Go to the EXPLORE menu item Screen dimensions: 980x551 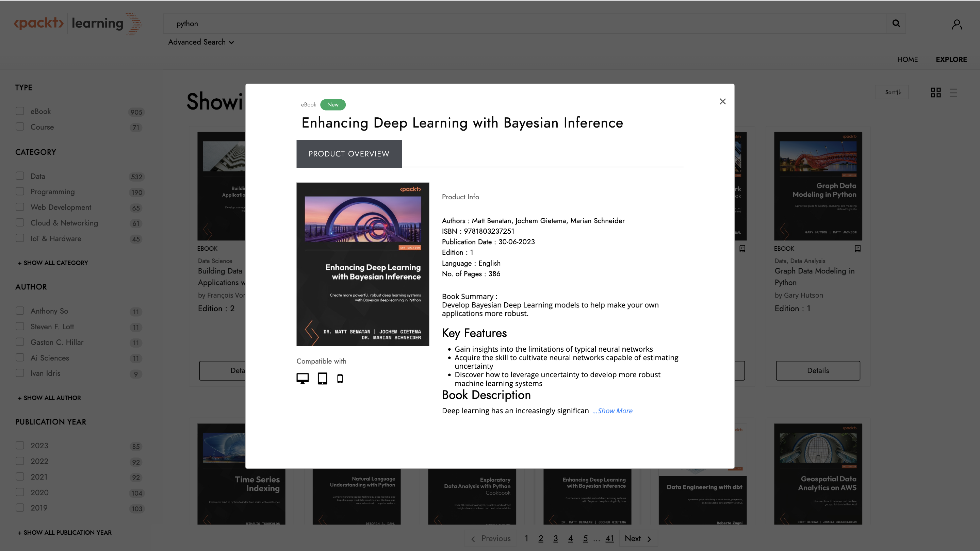coord(951,59)
